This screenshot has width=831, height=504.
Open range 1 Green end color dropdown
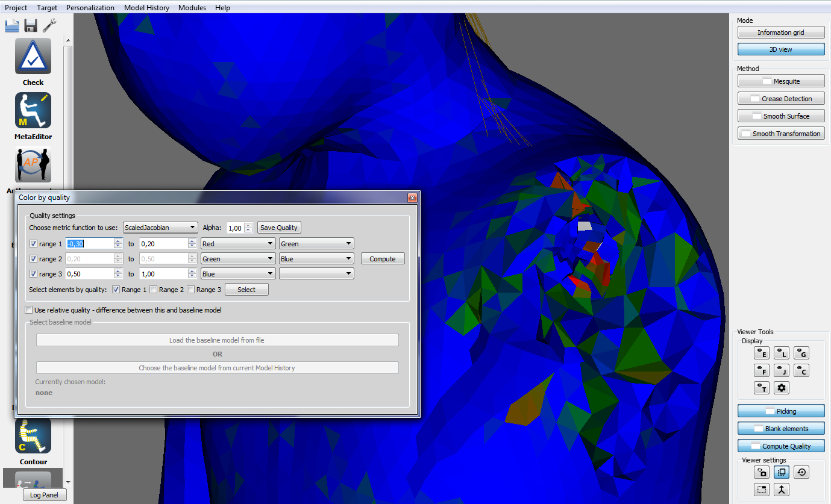(316, 244)
